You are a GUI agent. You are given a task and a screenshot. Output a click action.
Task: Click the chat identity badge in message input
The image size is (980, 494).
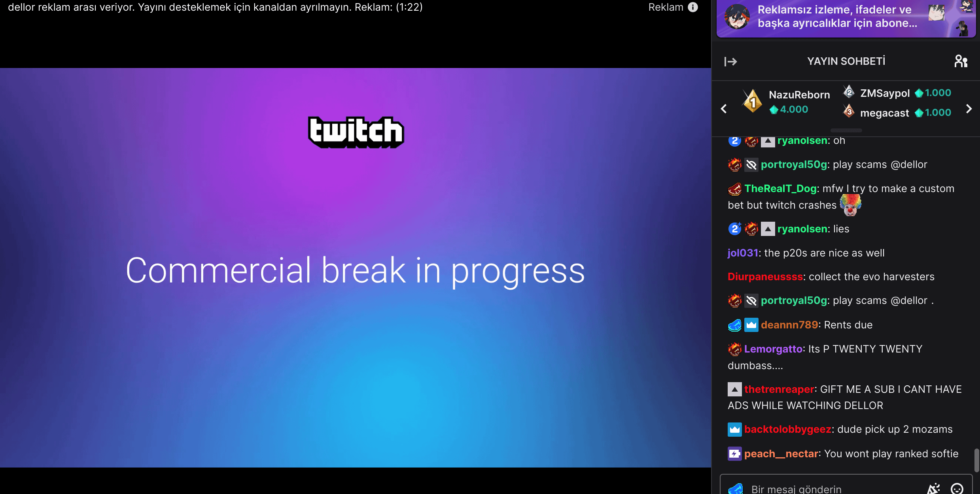pos(736,489)
